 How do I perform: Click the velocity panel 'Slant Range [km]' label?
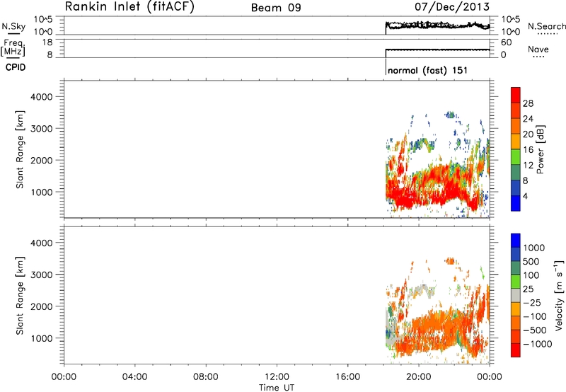(20, 295)
